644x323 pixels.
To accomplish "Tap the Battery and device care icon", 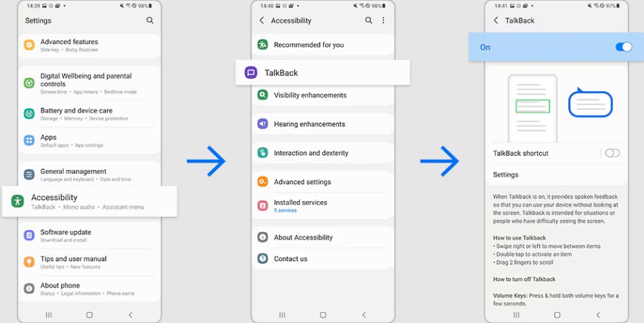I will pos(29,113).
